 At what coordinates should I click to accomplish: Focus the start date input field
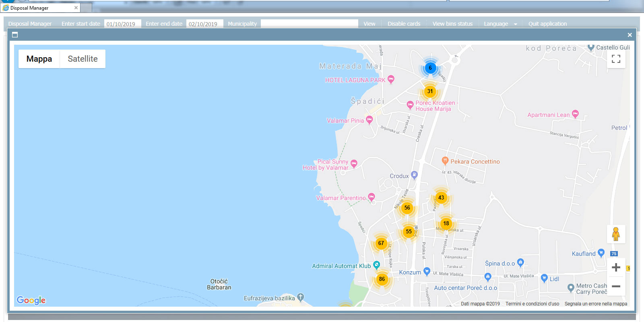click(122, 24)
